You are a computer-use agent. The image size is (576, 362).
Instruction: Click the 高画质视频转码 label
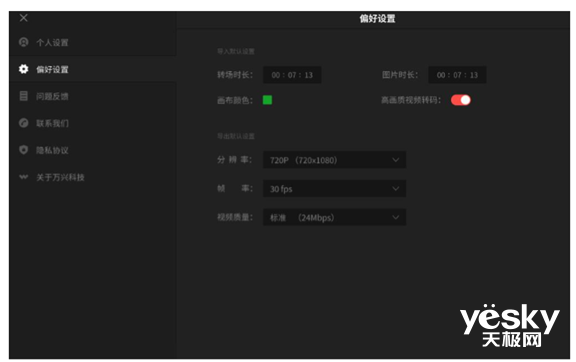click(x=411, y=100)
